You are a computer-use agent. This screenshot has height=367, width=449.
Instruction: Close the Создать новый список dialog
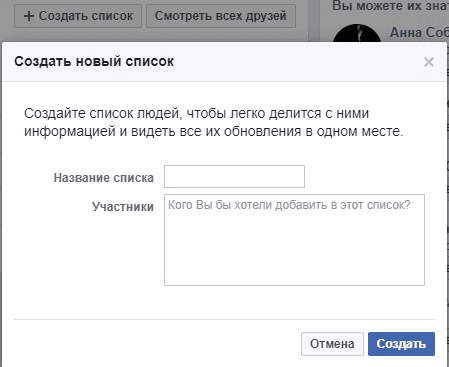429,62
